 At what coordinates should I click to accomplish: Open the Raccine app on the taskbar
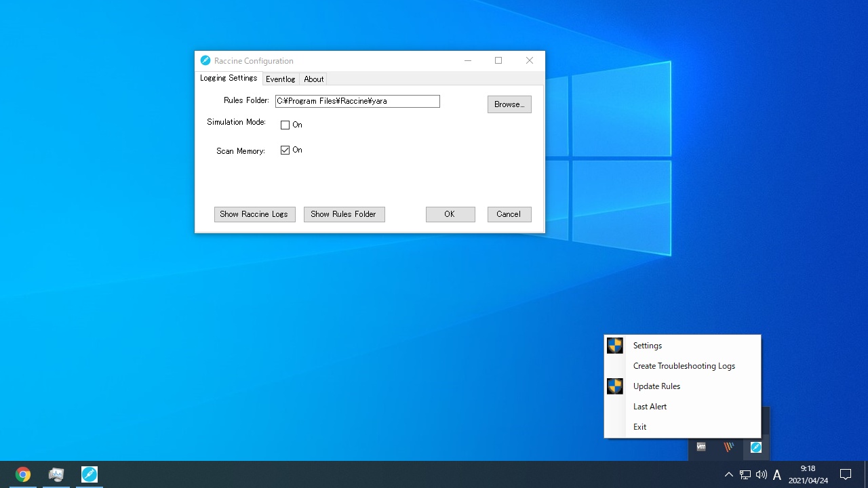[x=90, y=474]
